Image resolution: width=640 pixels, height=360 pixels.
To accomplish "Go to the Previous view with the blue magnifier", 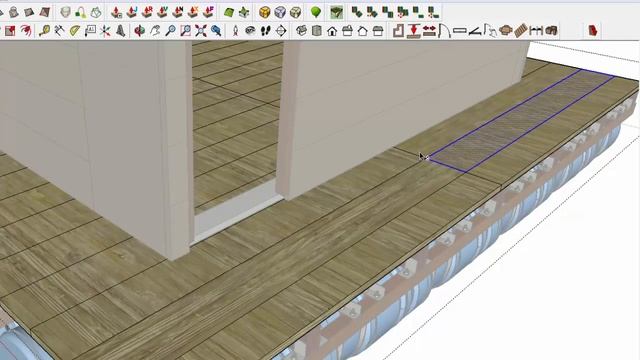I will [x=216, y=31].
